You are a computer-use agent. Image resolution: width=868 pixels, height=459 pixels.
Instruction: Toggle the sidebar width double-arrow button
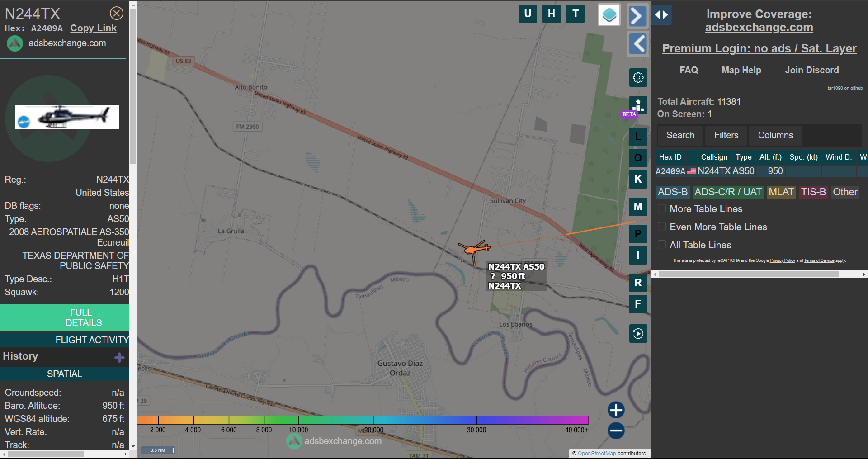[x=661, y=15]
